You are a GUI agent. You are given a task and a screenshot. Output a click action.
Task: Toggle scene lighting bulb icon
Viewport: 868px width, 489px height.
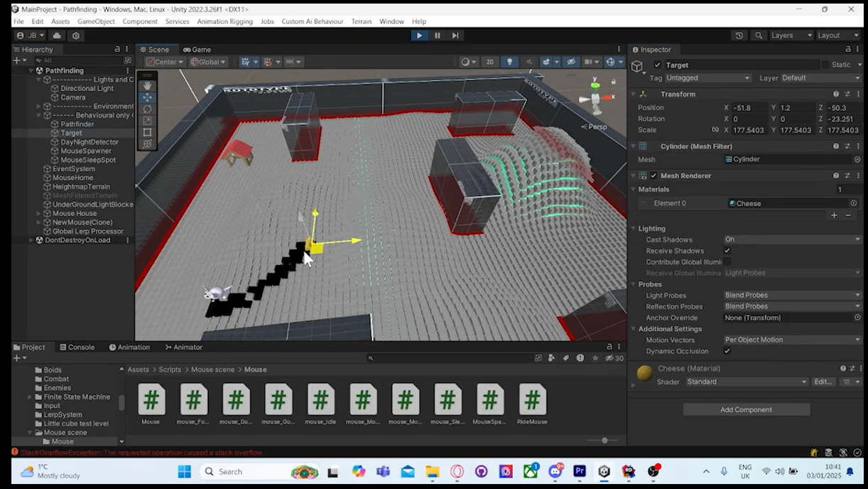(x=509, y=62)
